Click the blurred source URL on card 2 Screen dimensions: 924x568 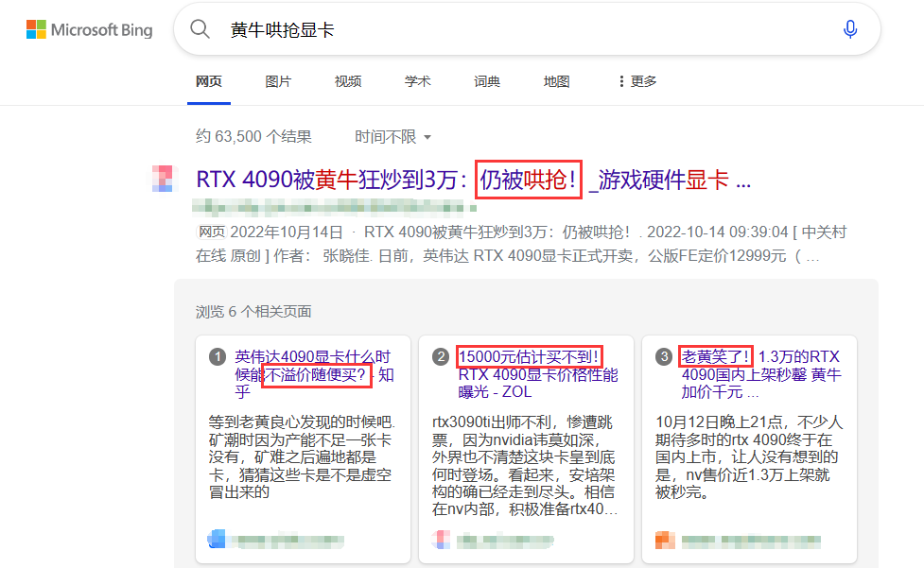pyautogui.click(x=505, y=540)
